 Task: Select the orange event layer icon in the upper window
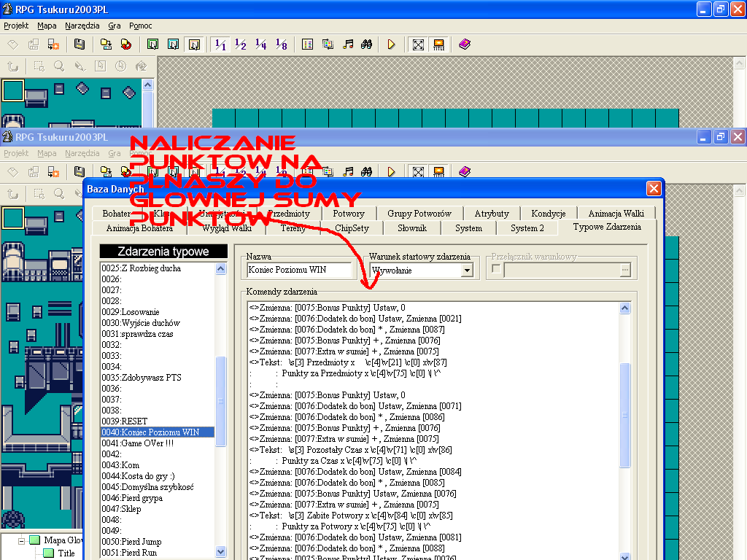pos(194,44)
